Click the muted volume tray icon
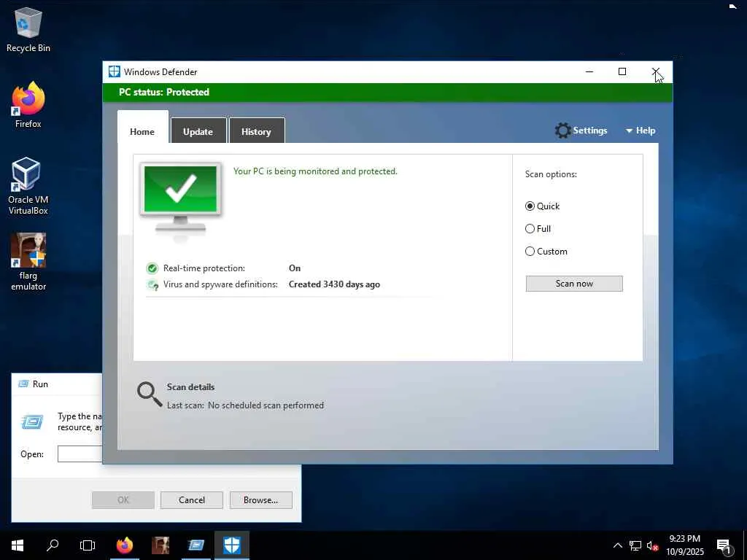Screen dimensions: 747x560 tap(653, 545)
